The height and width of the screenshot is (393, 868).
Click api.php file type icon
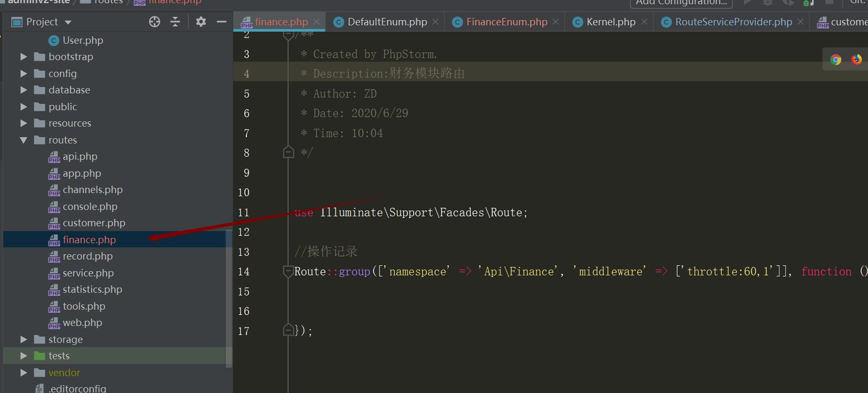click(54, 157)
